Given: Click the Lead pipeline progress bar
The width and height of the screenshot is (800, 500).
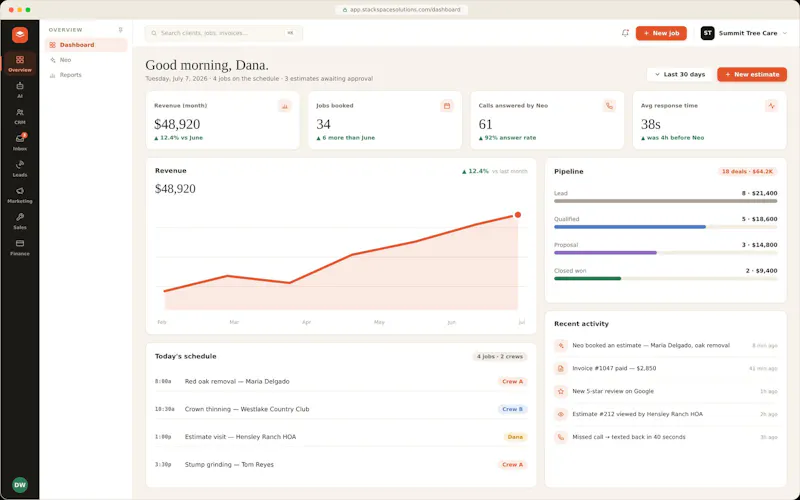Looking at the screenshot, I should [x=666, y=201].
